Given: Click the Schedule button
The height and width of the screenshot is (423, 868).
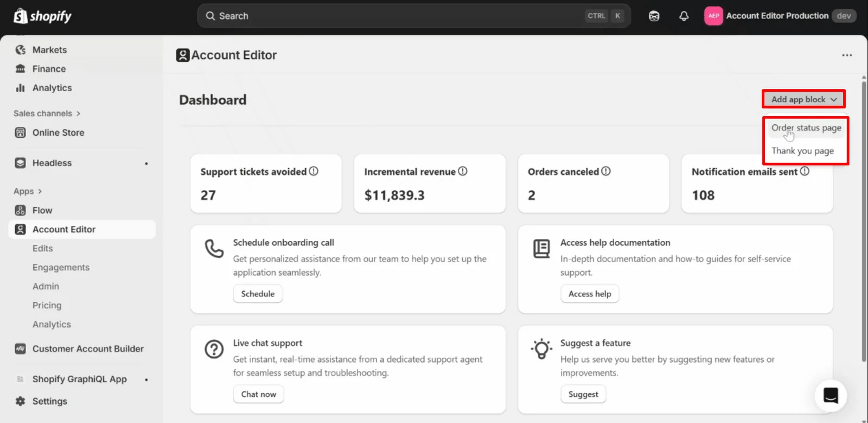Looking at the screenshot, I should [258, 294].
